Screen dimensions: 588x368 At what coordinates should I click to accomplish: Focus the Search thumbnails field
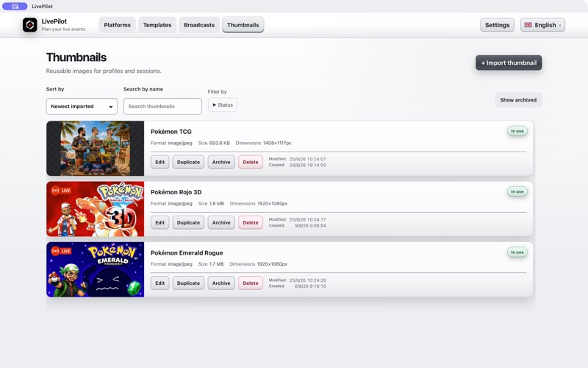pos(162,106)
